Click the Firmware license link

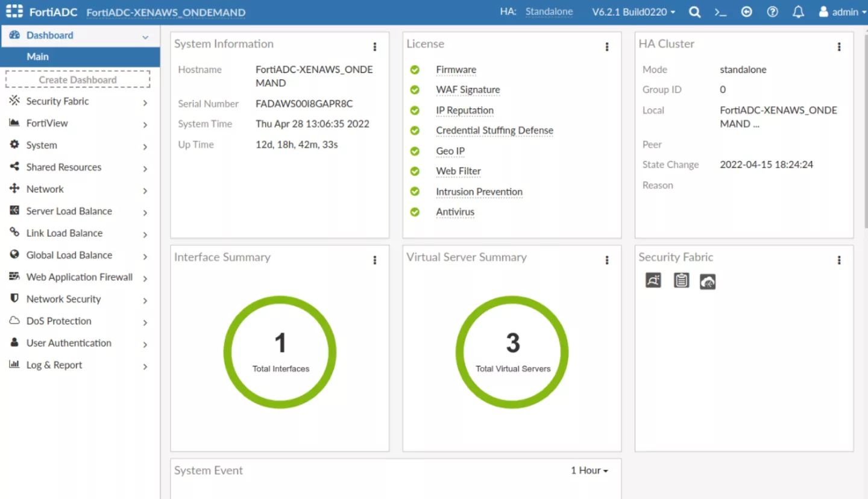456,70
